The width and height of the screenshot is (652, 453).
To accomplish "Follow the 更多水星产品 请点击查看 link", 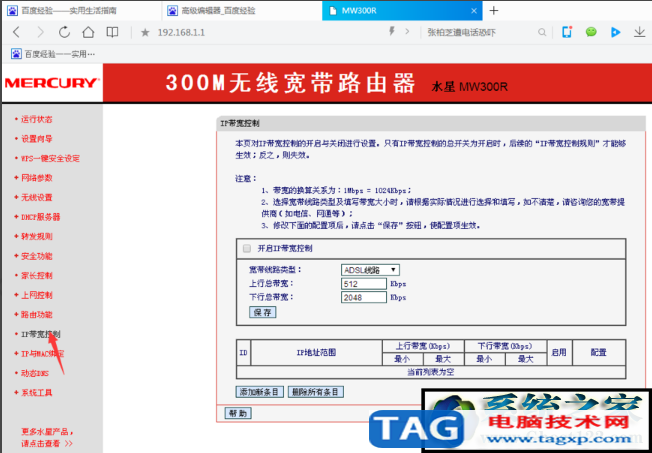I will [47, 438].
